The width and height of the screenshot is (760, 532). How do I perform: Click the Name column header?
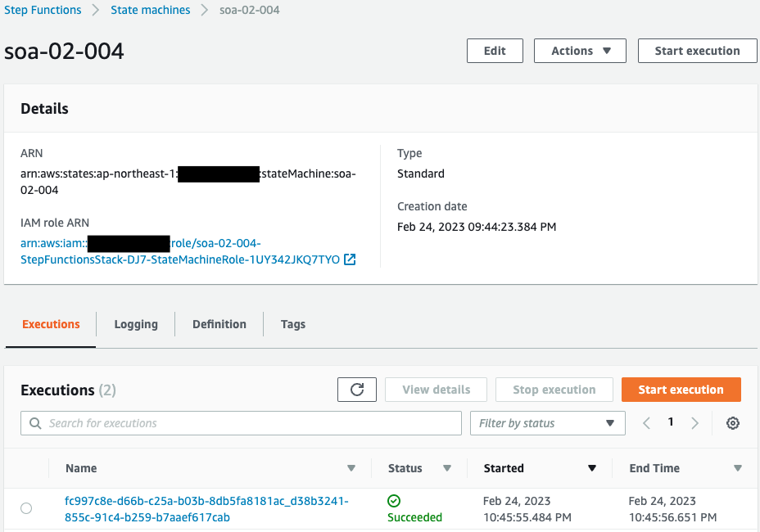81,468
